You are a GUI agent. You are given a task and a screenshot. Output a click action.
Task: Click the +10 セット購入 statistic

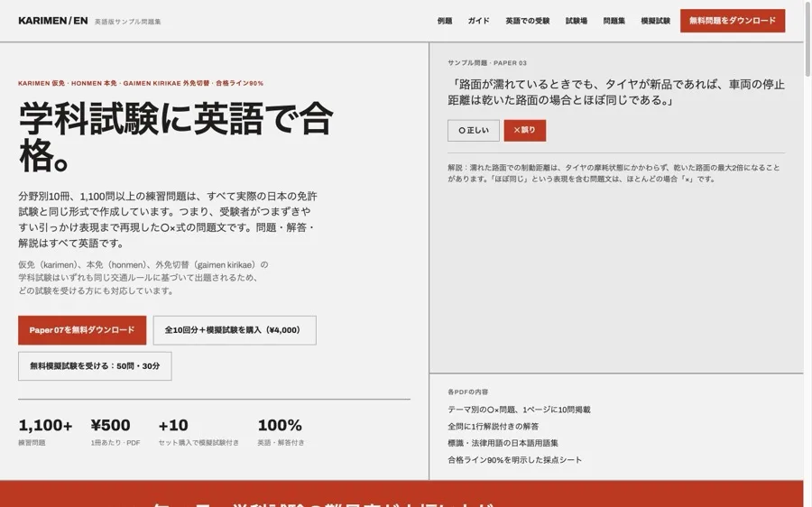[x=198, y=431]
